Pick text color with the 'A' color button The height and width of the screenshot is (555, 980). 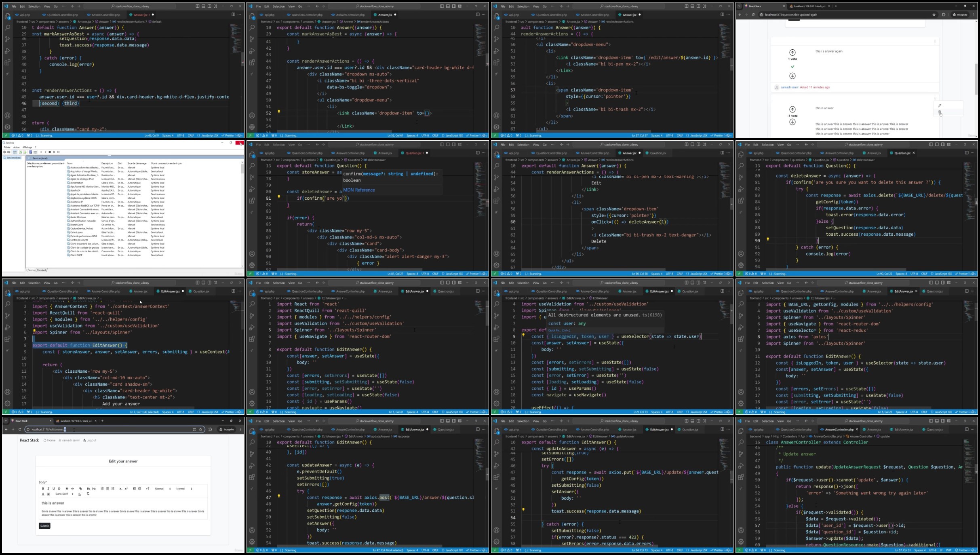tap(43, 494)
